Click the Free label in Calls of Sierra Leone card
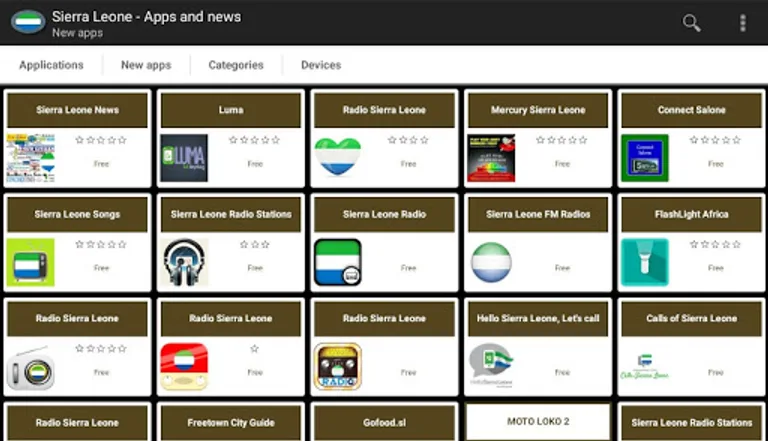Screen dimensions: 768x441 [x=716, y=372]
